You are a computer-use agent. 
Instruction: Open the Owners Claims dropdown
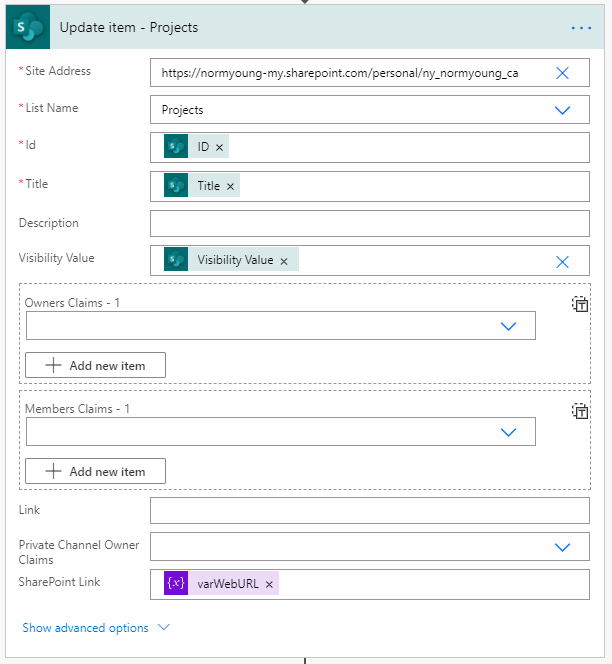[x=508, y=326]
